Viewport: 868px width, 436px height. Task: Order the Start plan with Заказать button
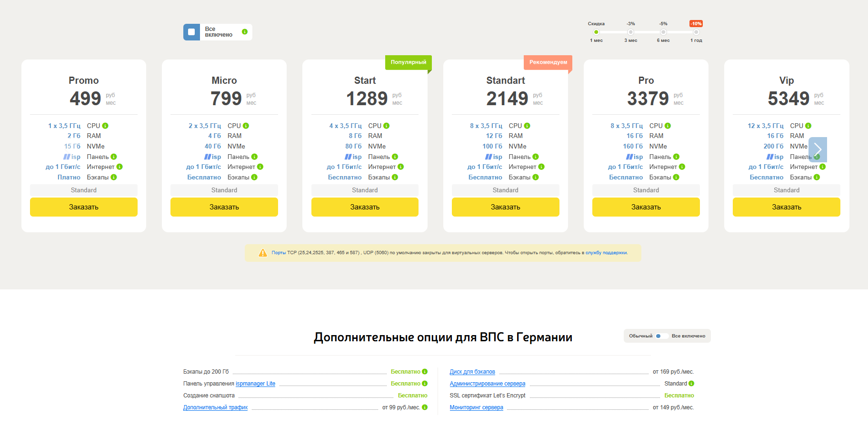coord(365,207)
